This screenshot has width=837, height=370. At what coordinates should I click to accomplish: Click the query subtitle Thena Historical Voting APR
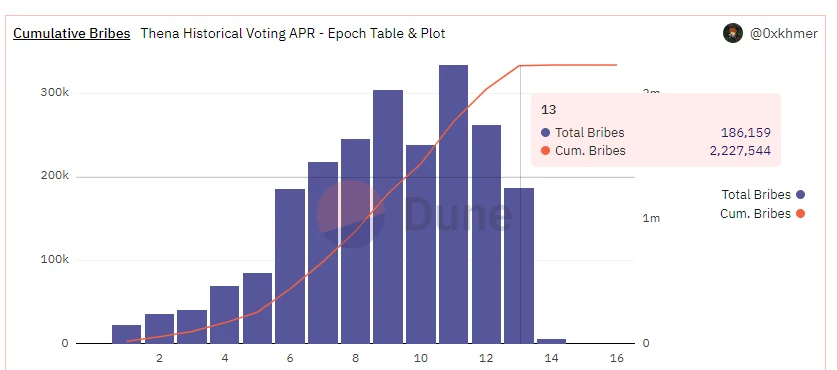[x=293, y=33]
